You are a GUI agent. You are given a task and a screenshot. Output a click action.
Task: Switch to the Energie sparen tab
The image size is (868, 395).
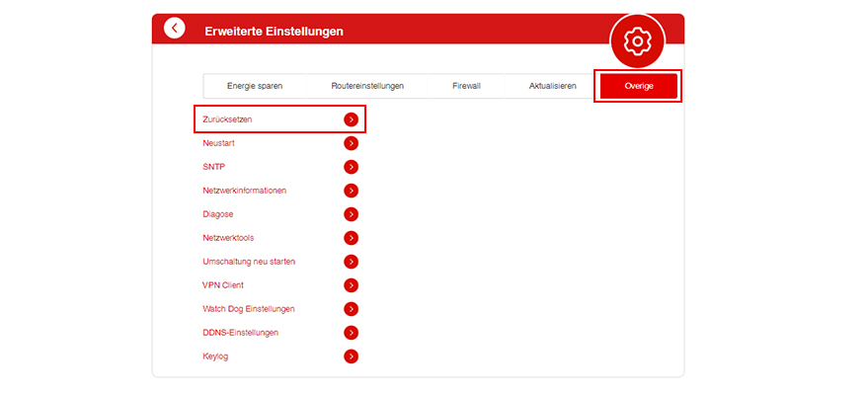coord(255,86)
